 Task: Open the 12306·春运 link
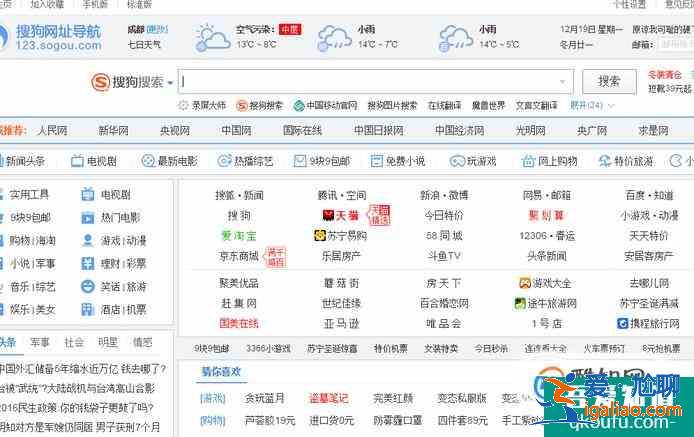547,236
